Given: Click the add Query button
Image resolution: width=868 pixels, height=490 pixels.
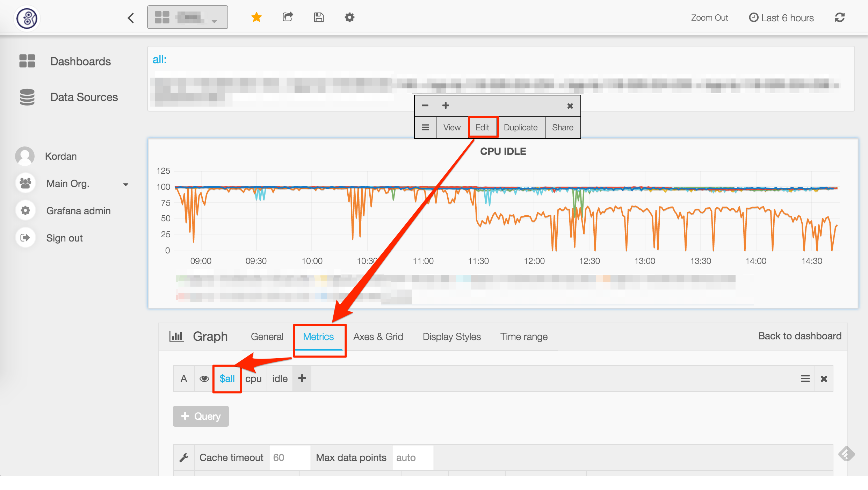Looking at the screenshot, I should [x=201, y=416].
